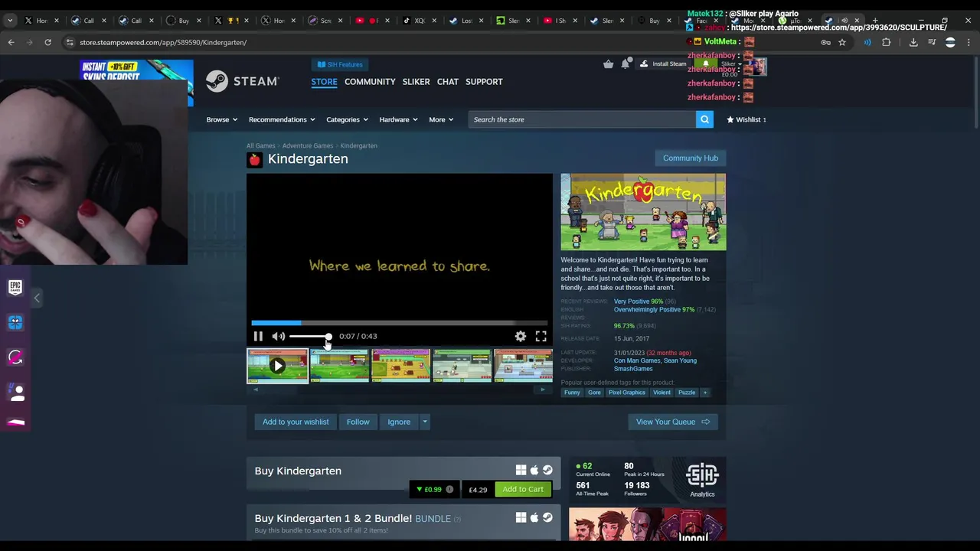Open the Gore tag
980x551 pixels.
[x=594, y=393]
